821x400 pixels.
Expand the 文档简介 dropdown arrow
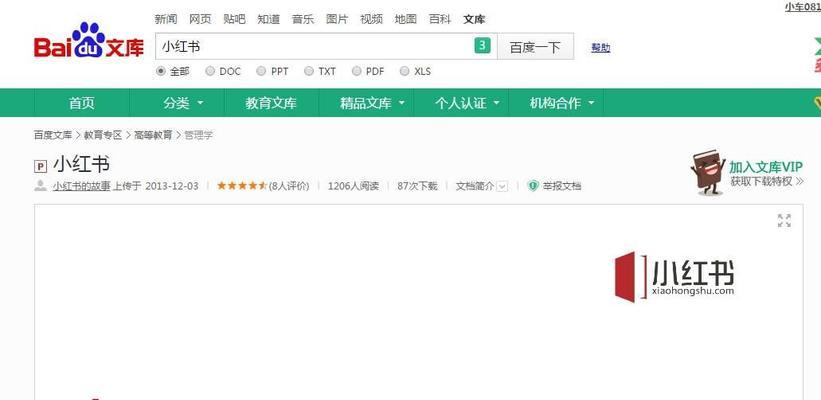point(502,186)
